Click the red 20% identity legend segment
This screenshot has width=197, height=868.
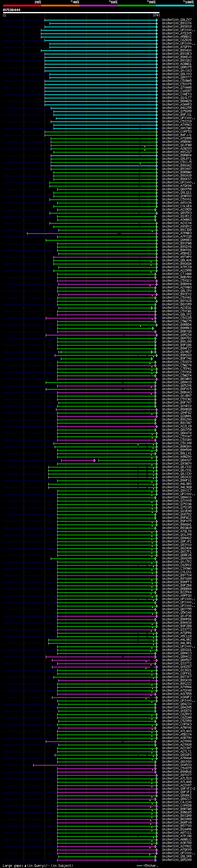pyautogui.click(x=22, y=6)
